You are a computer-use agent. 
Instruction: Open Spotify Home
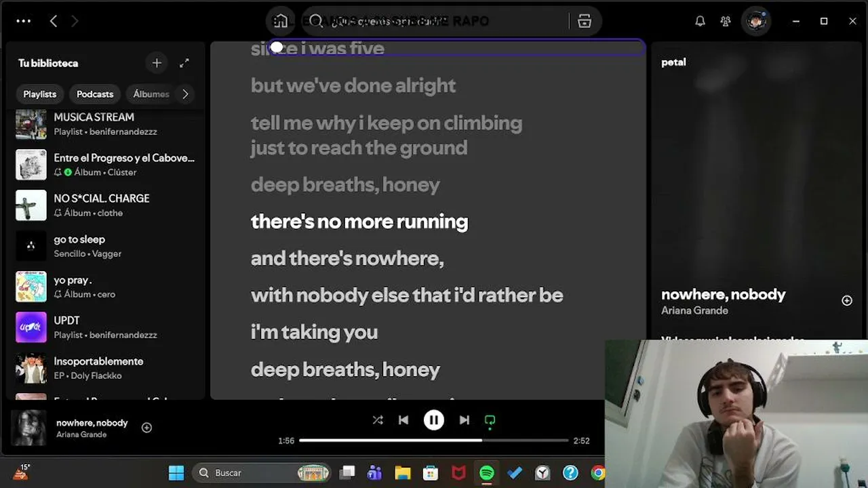[280, 21]
